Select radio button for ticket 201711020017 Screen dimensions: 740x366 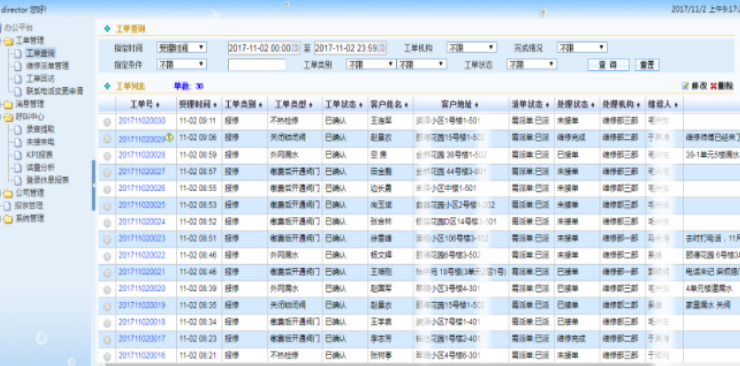107,340
